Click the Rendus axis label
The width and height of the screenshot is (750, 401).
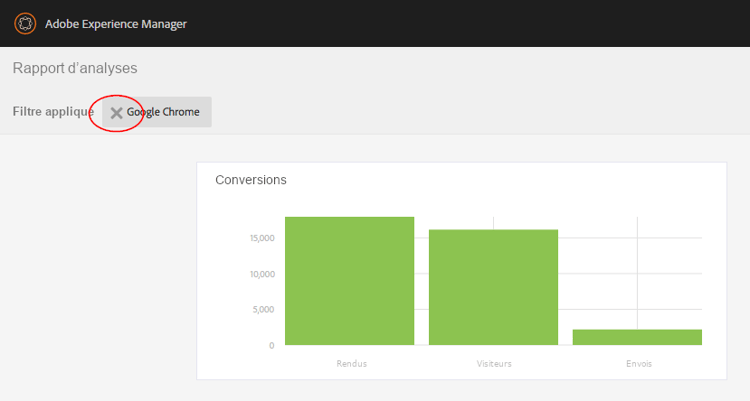click(352, 364)
